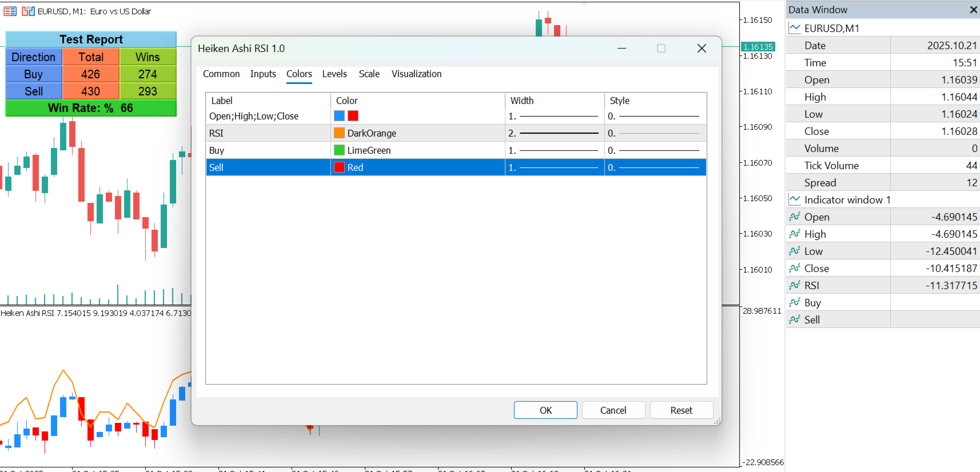Image resolution: width=980 pixels, height=472 pixels.
Task: Select the Sell label row
Action: 268,167
